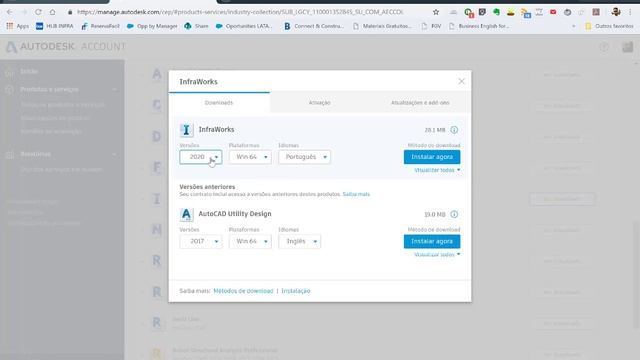This screenshot has width=640, height=360.
Task: Close the InfraWorks download dialog
Action: coord(461,81)
